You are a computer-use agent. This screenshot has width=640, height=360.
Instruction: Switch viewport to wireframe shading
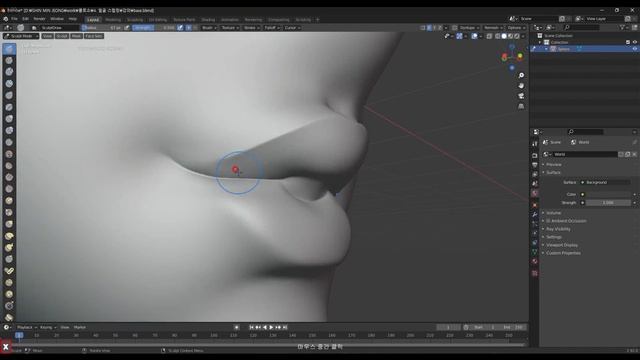click(498, 36)
